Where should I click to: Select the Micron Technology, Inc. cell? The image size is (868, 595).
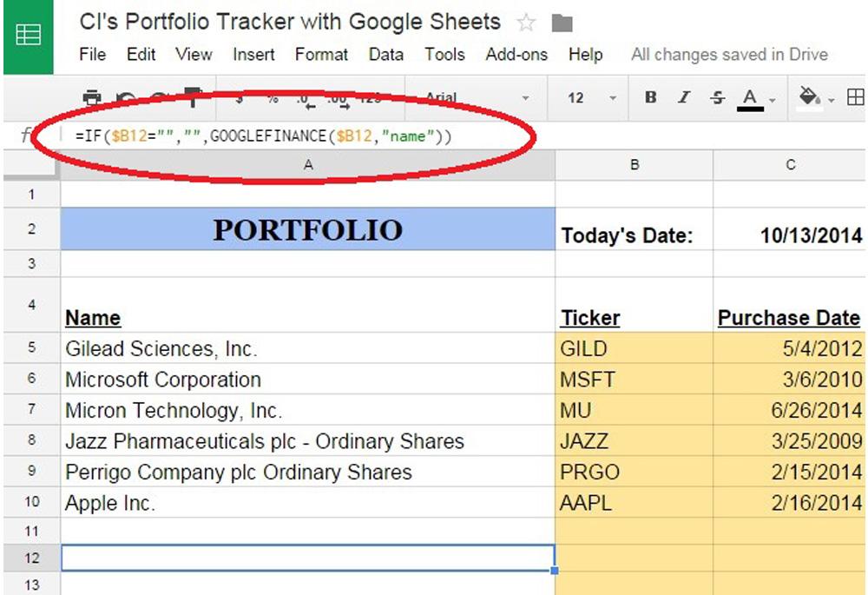click(308, 410)
